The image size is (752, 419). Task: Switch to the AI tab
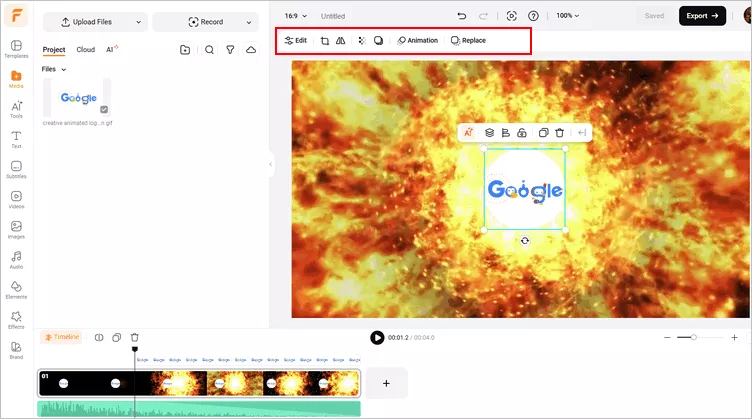111,49
